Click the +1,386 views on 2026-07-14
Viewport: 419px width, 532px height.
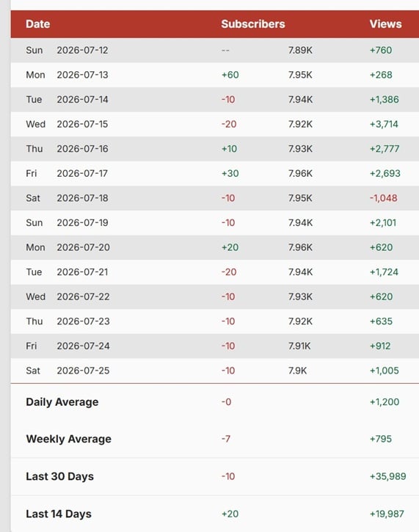click(384, 99)
